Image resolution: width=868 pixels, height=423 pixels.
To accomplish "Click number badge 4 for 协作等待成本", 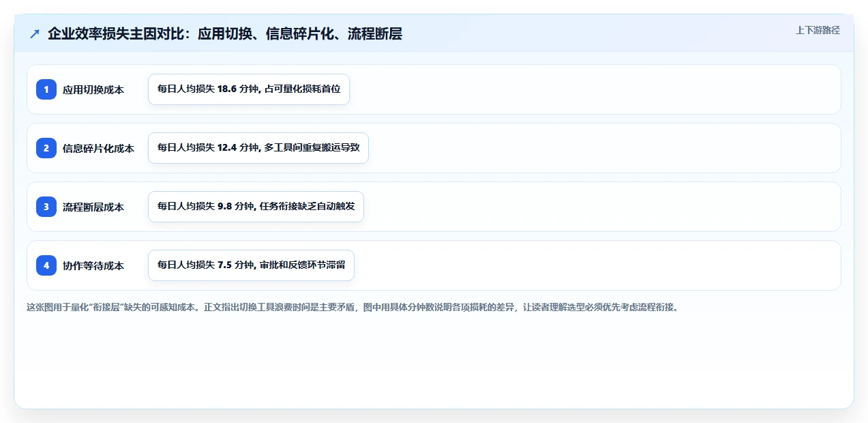I will point(46,265).
